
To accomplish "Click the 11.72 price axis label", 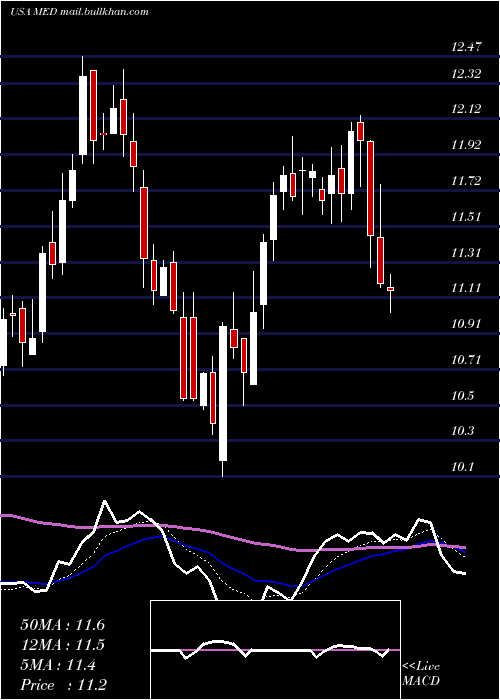I will [466, 181].
